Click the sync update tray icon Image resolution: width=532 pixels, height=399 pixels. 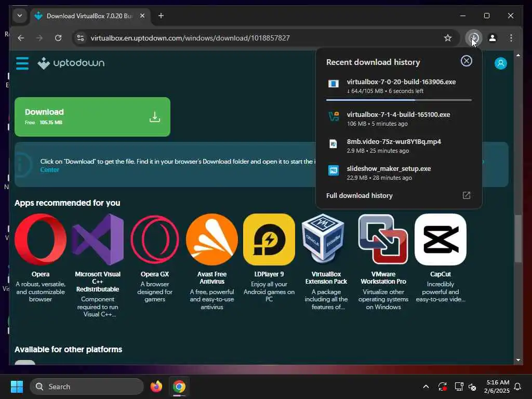pyautogui.click(x=442, y=387)
